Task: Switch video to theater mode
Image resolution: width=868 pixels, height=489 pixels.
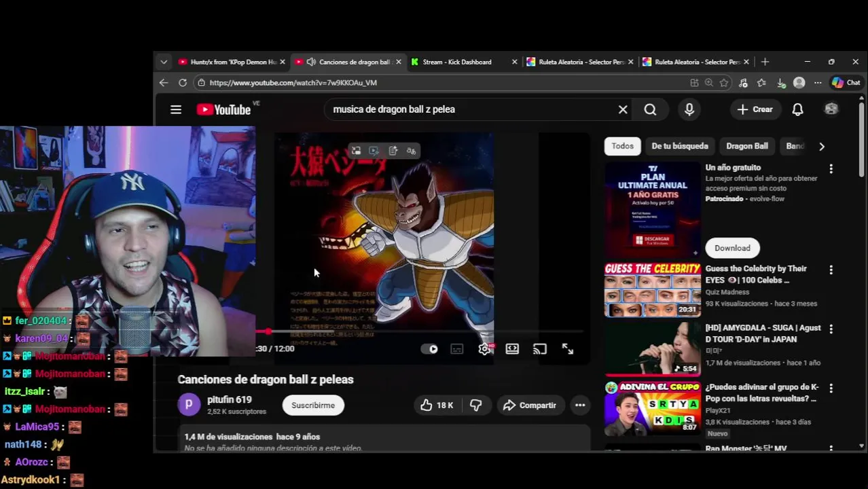Action: point(512,349)
